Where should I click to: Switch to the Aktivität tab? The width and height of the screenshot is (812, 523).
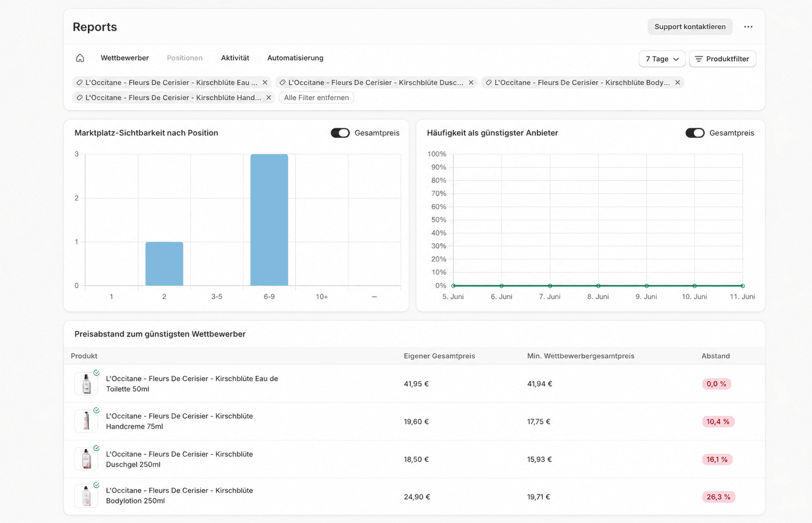(235, 58)
